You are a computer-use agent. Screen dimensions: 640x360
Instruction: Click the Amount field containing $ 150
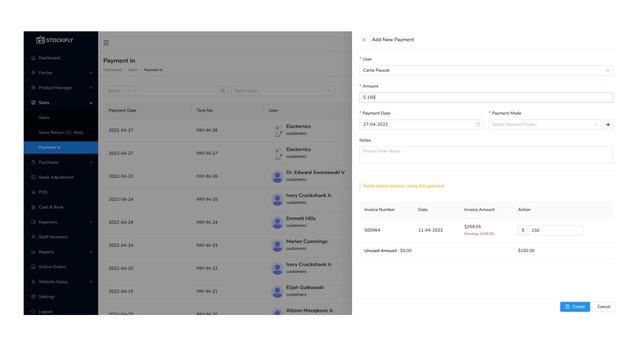[486, 97]
